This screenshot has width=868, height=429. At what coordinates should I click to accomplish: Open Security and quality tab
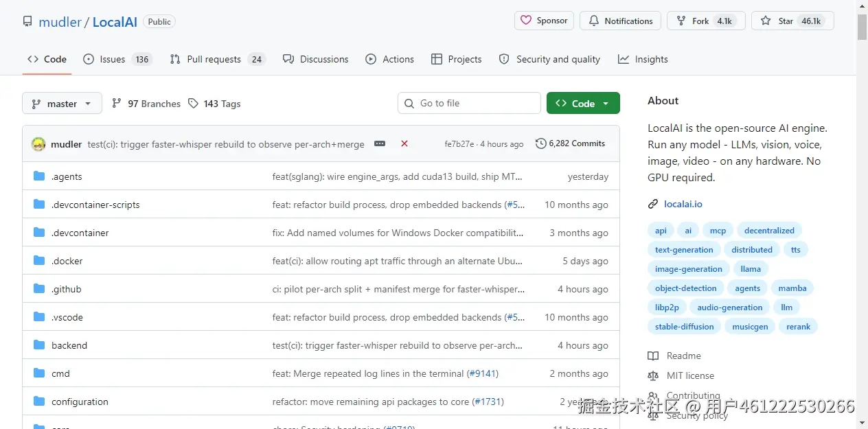click(549, 59)
